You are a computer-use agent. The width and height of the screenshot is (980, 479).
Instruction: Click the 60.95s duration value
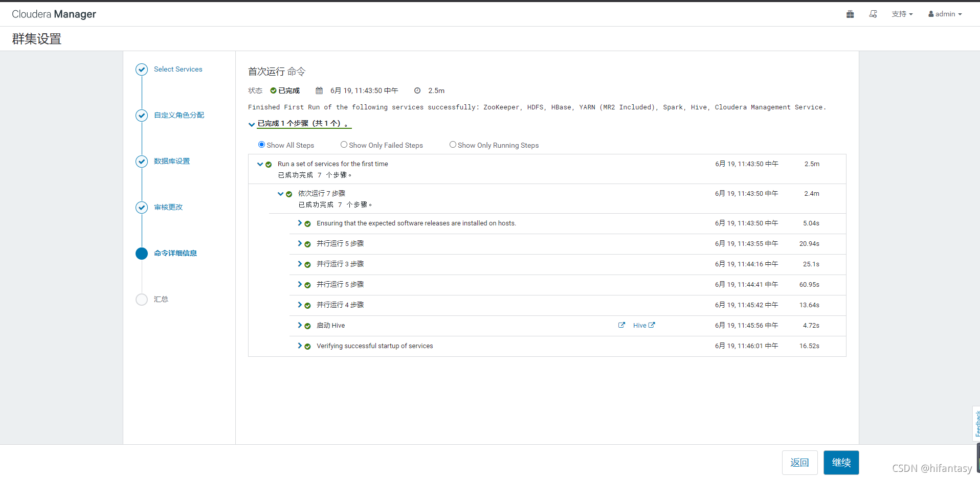pos(809,285)
